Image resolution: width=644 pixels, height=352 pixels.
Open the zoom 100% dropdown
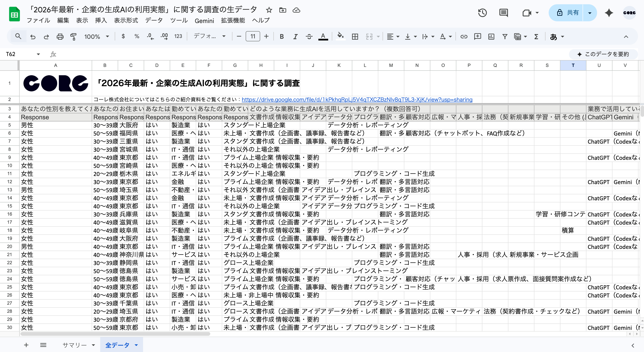pyautogui.click(x=97, y=37)
